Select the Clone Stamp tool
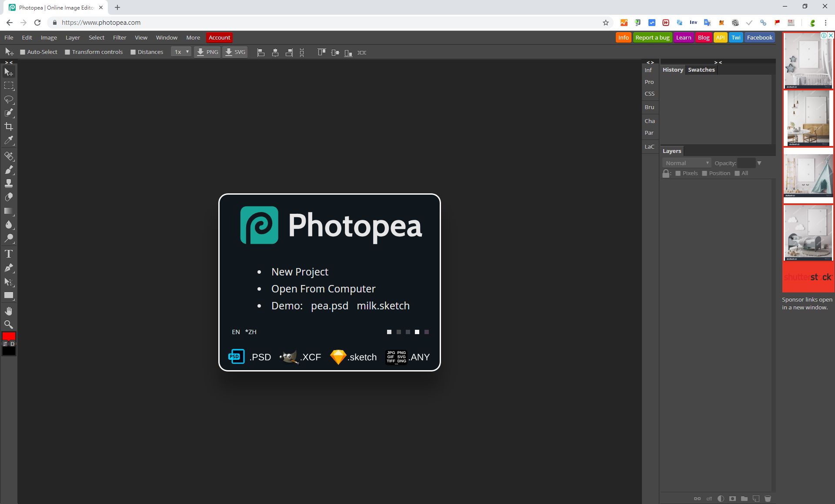Image resolution: width=835 pixels, height=504 pixels. click(x=9, y=183)
